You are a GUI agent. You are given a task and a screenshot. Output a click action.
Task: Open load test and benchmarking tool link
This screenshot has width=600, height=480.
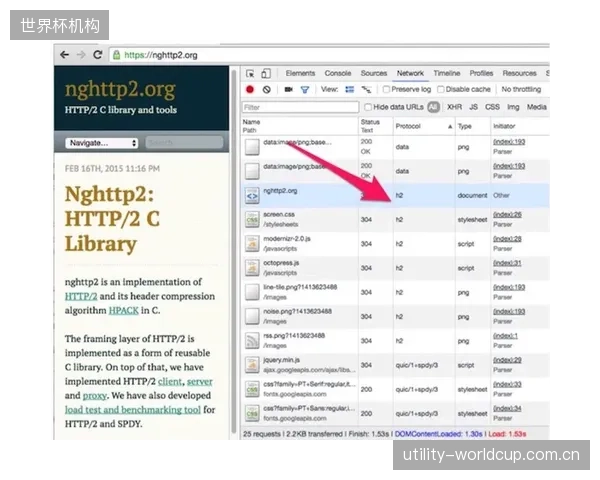(132, 410)
